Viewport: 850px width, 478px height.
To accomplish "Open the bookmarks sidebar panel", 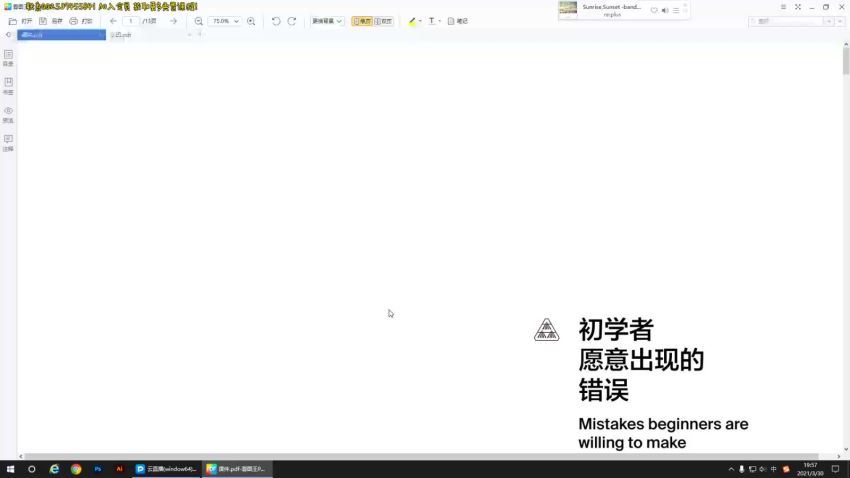I will coord(8,86).
